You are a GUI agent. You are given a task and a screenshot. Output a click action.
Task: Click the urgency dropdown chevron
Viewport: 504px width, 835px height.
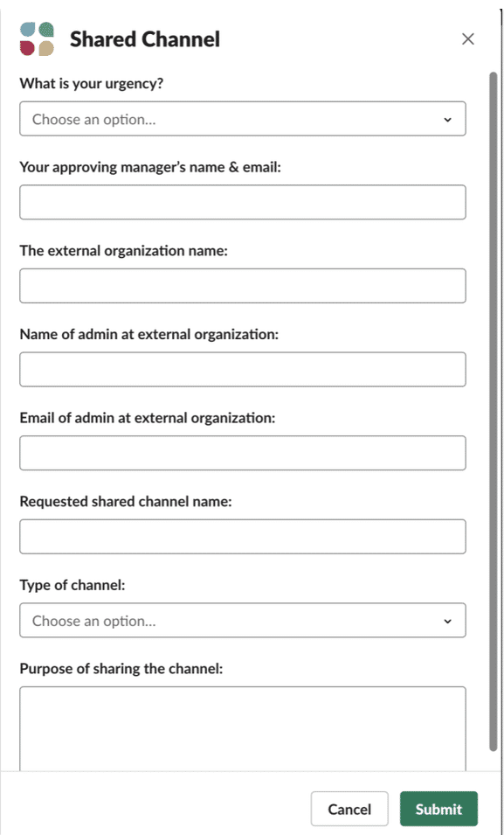coord(448,119)
